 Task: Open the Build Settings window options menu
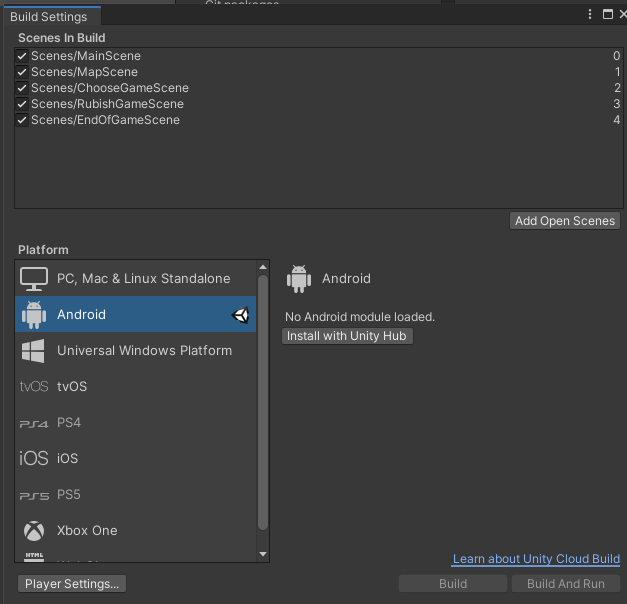590,14
